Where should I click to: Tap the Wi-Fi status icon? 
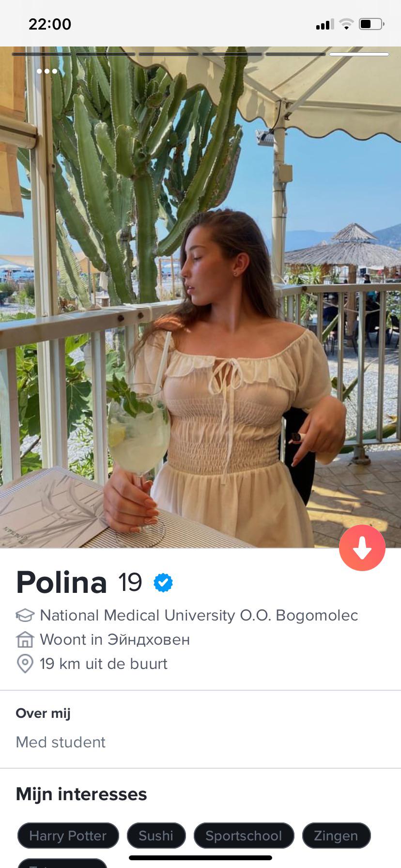[346, 24]
